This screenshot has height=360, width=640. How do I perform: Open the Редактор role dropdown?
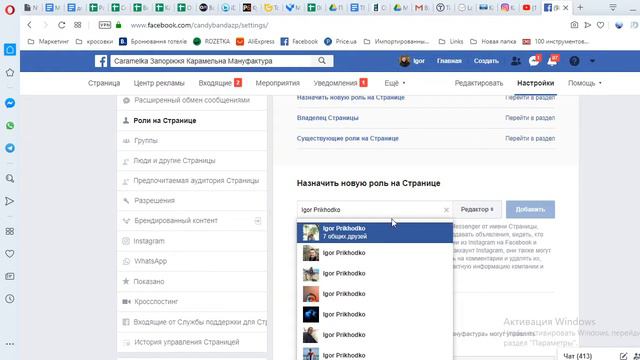point(477,209)
